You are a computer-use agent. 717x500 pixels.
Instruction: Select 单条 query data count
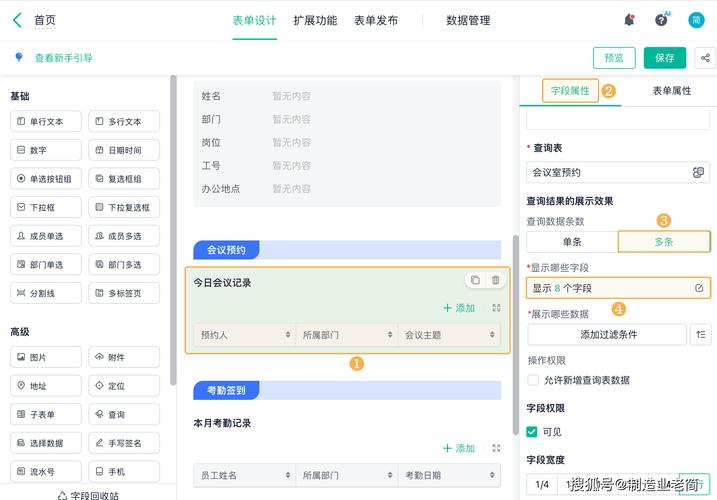click(572, 242)
